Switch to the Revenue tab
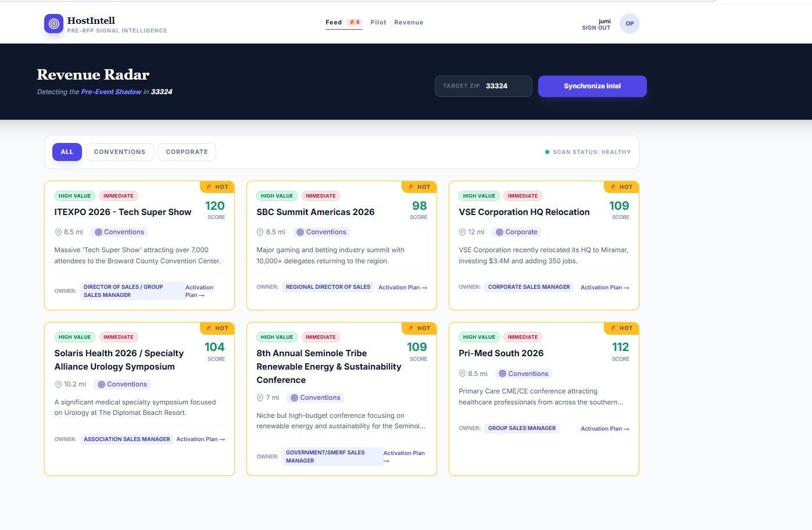The image size is (812, 530). [409, 22]
